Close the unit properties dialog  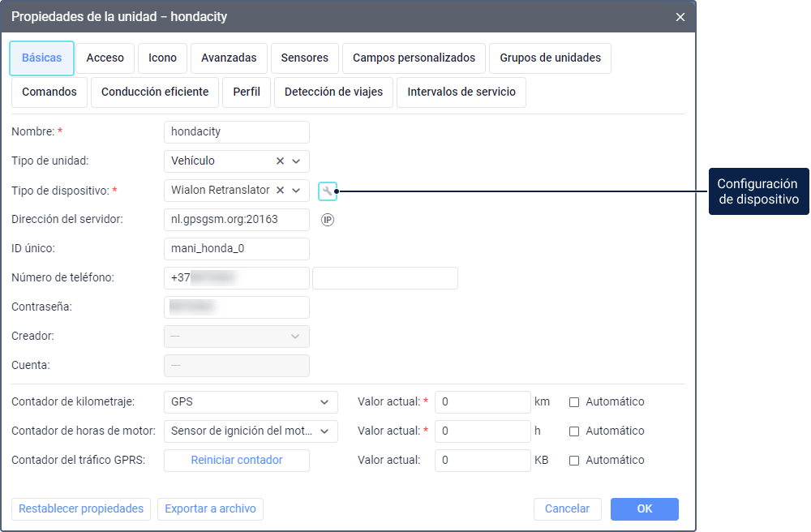click(680, 16)
